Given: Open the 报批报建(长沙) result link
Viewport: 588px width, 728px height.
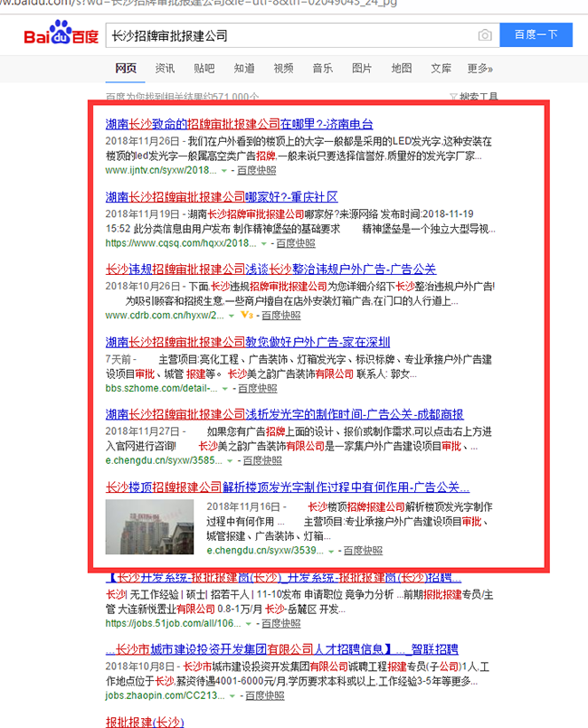Looking at the screenshot, I should [145, 722].
